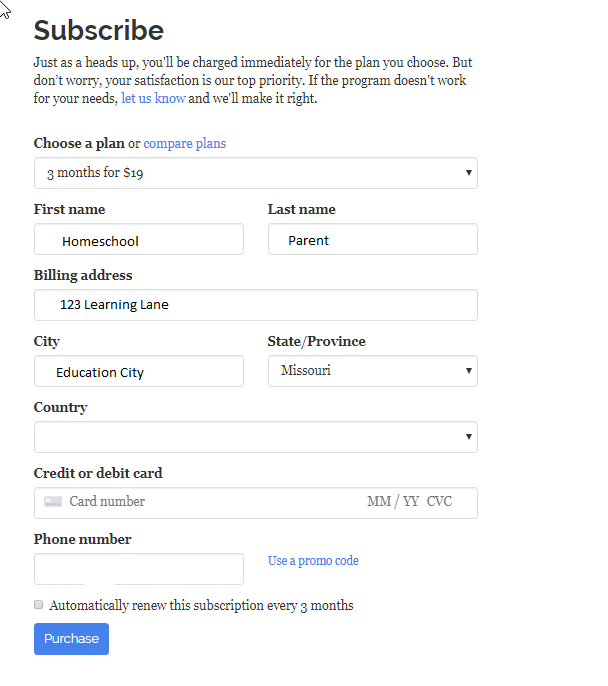Click the Billing address field
The height and width of the screenshot is (686, 608).
pyautogui.click(x=255, y=305)
